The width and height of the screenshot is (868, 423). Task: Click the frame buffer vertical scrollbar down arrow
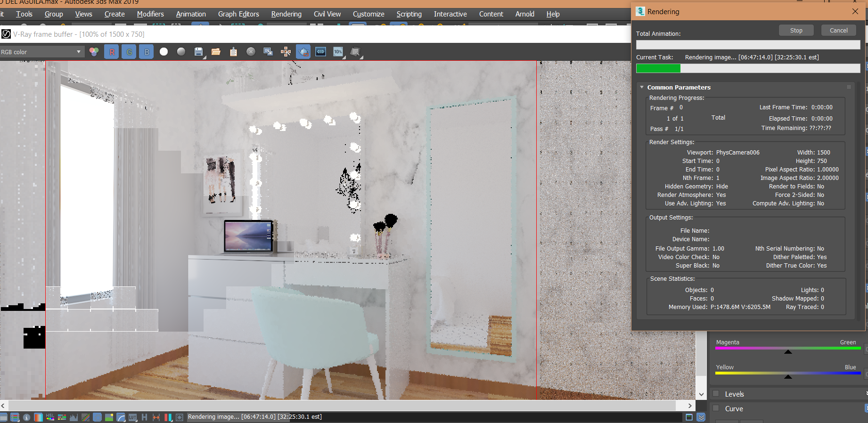701,394
